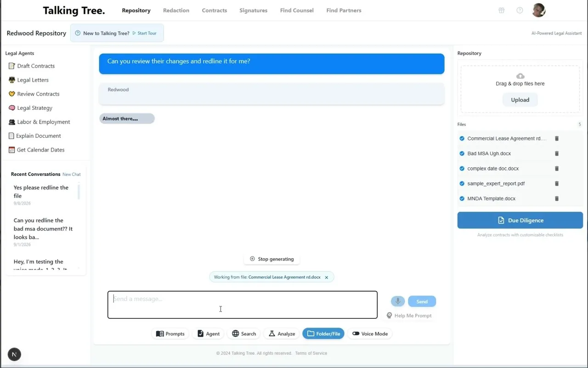This screenshot has width=588, height=368.
Task: Delete MNDA Template.docx
Action: coord(557,199)
